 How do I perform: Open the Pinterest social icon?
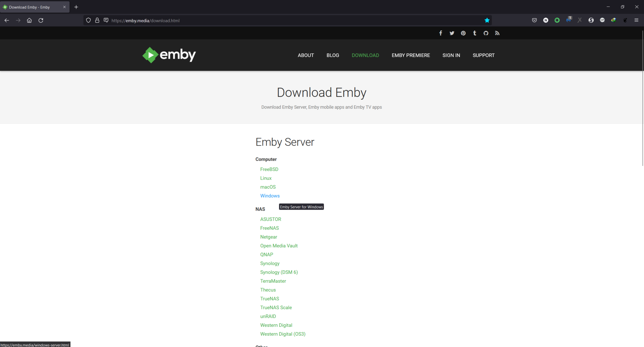[463, 33]
